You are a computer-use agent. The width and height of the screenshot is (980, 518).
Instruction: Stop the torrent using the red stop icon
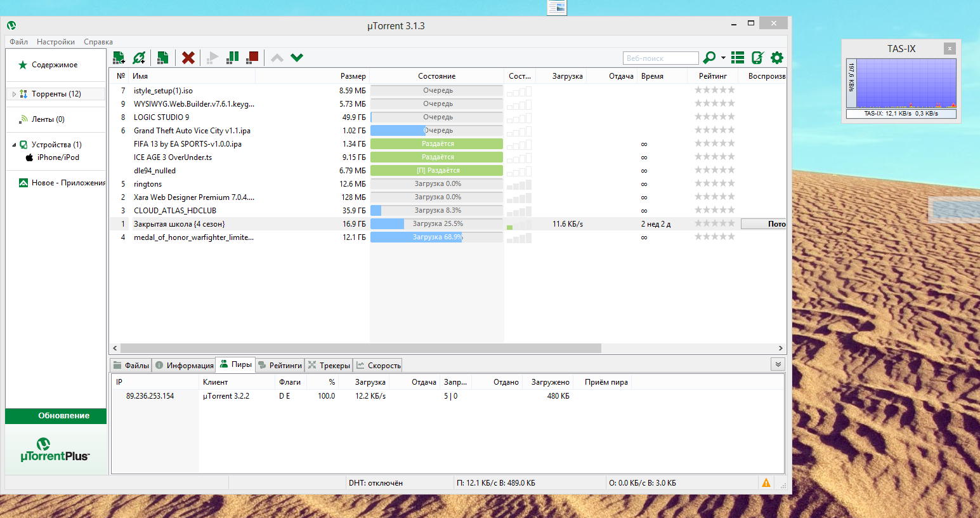252,57
